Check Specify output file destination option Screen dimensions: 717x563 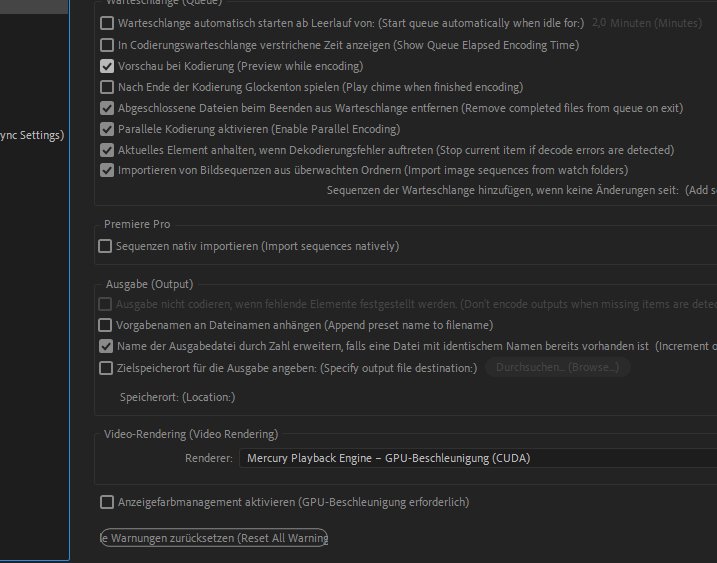click(105, 368)
